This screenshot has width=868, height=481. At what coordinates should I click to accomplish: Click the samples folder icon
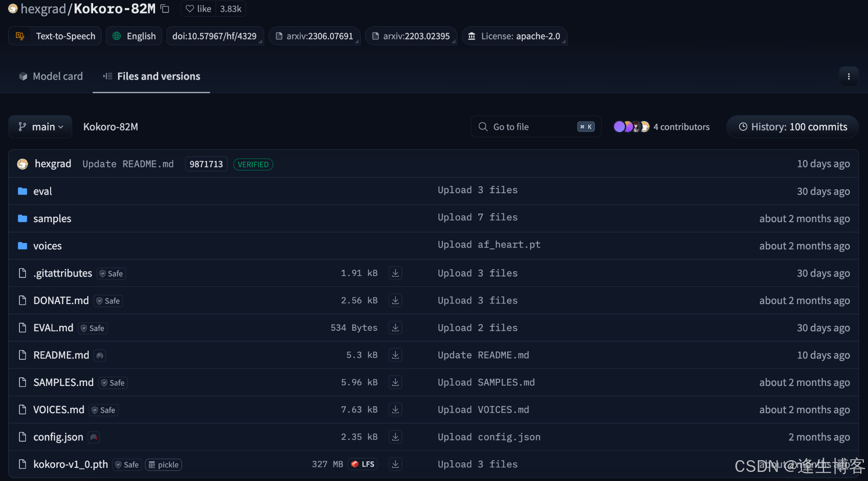[22, 219]
